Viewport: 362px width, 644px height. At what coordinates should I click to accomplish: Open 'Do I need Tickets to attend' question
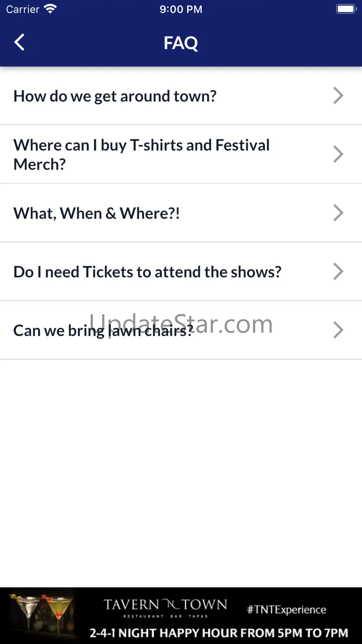(x=148, y=272)
